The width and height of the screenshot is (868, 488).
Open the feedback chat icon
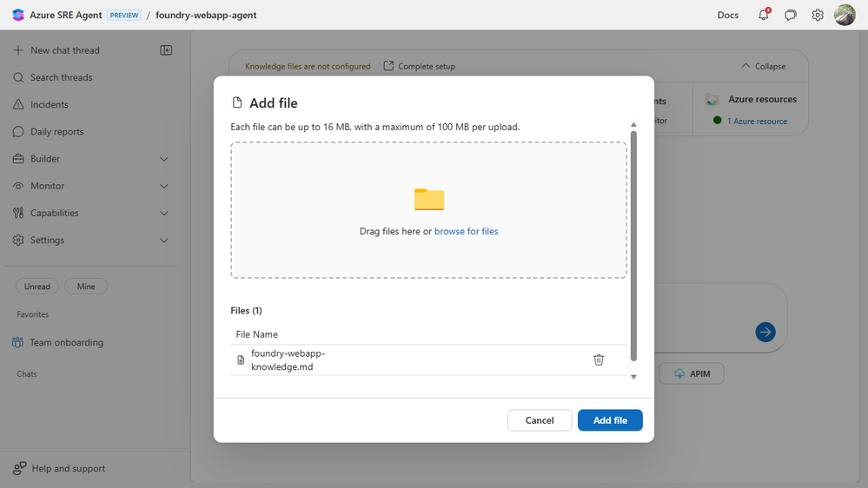point(791,15)
